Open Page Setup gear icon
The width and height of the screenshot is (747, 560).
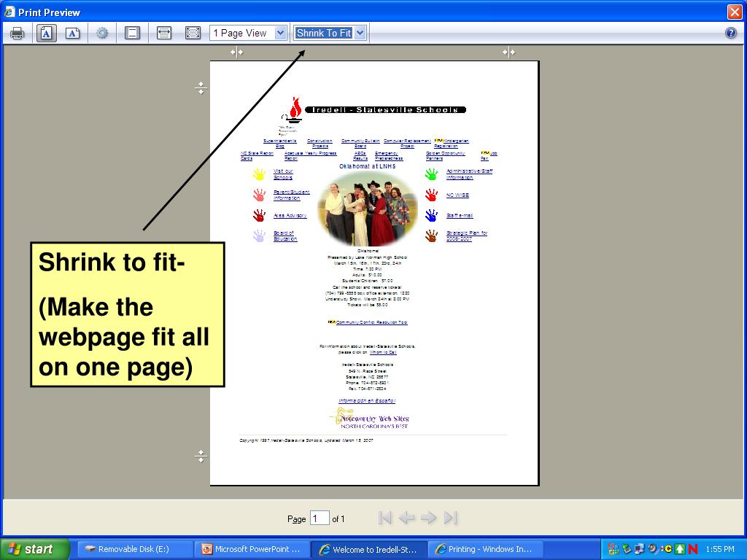[102, 33]
